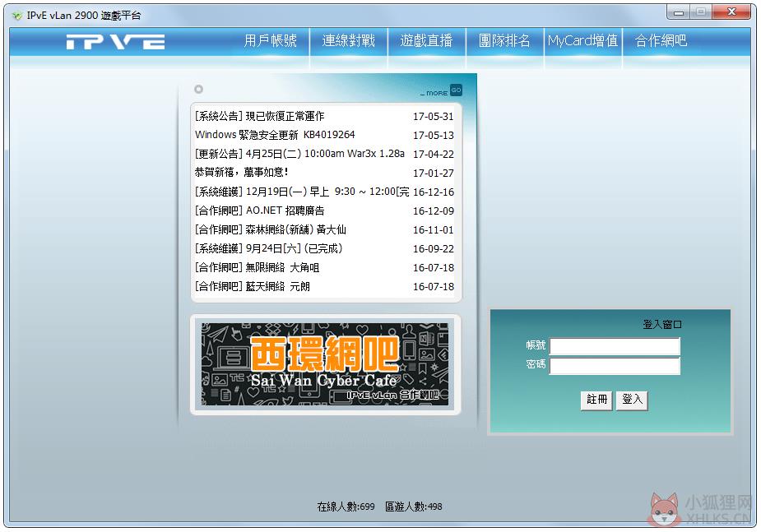The width and height of the screenshot is (761, 532).
Task: Open Windows 緊急安全更新 KB4019264 notice
Action: [275, 135]
